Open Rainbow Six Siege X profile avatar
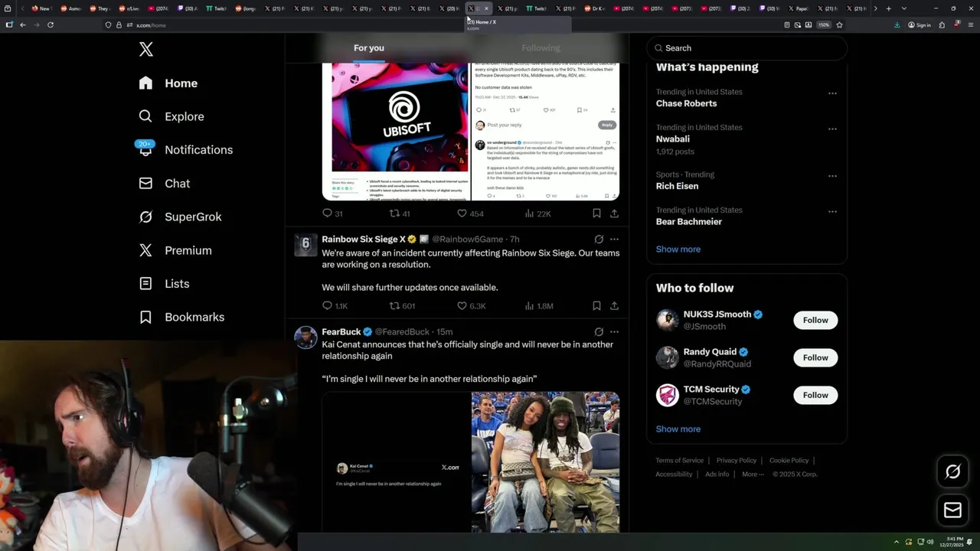This screenshot has height=551, width=980. 305,244
